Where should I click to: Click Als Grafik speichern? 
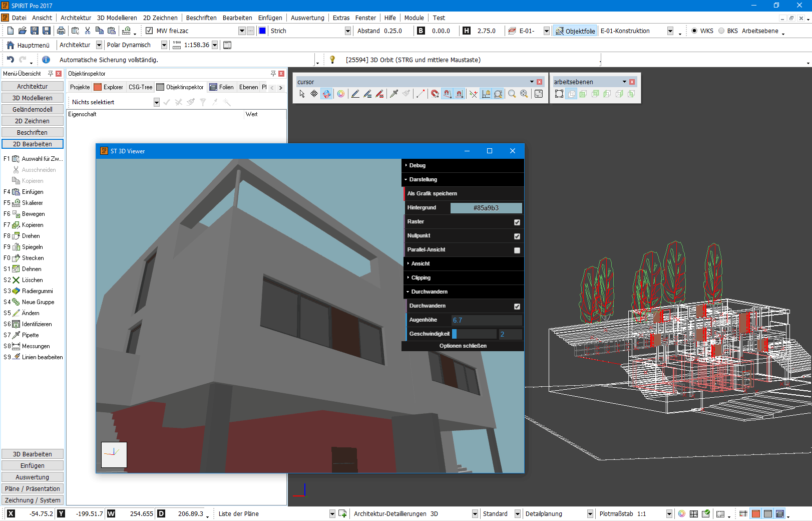pyautogui.click(x=464, y=193)
